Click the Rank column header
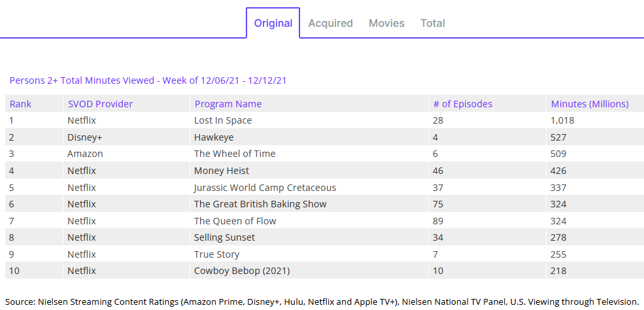The height and width of the screenshot is (310, 644). 20,104
